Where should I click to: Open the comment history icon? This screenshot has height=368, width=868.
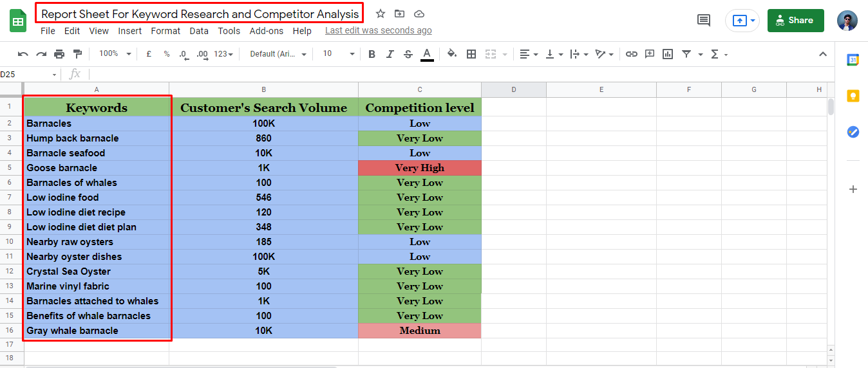tap(704, 21)
